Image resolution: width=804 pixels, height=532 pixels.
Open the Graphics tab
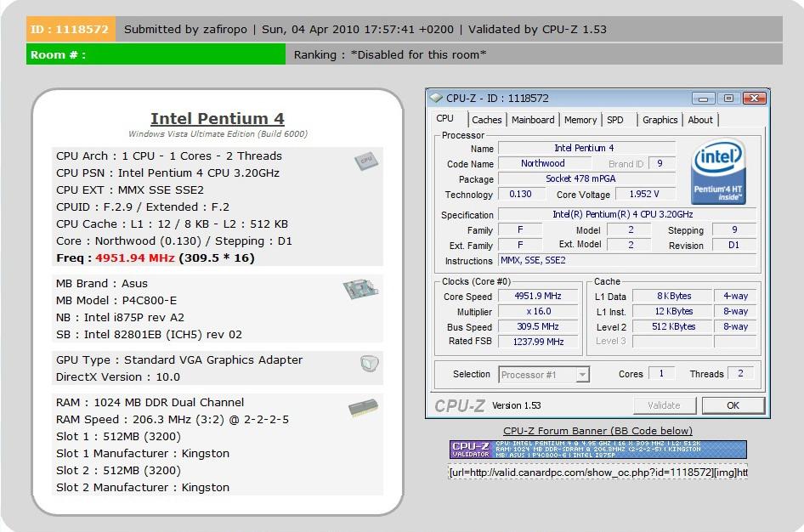(660, 120)
